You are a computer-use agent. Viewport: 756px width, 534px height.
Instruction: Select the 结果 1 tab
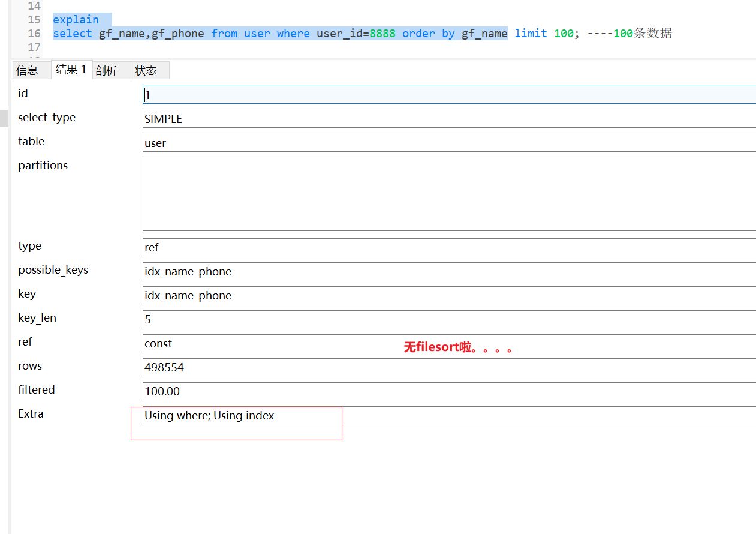71,69
